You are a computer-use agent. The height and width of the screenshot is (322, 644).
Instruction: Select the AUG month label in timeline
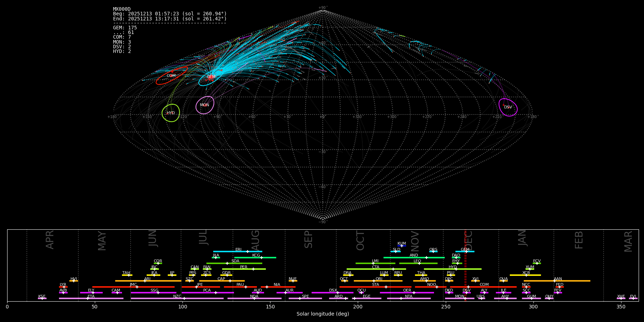[x=255, y=240]
